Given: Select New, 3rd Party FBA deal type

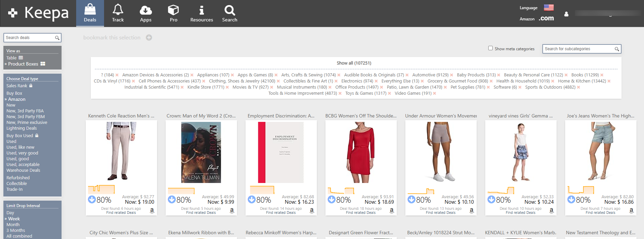Looking at the screenshot, I should click(25, 111).
